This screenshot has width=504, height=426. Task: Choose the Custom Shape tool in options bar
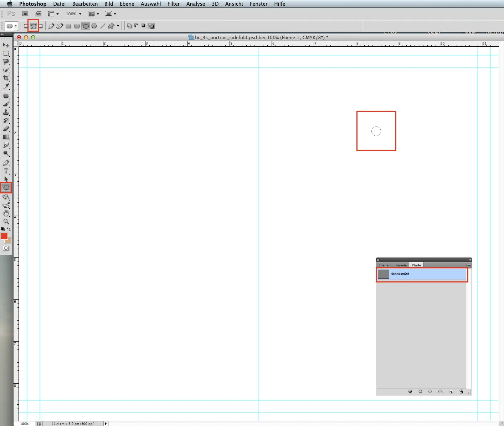(111, 26)
